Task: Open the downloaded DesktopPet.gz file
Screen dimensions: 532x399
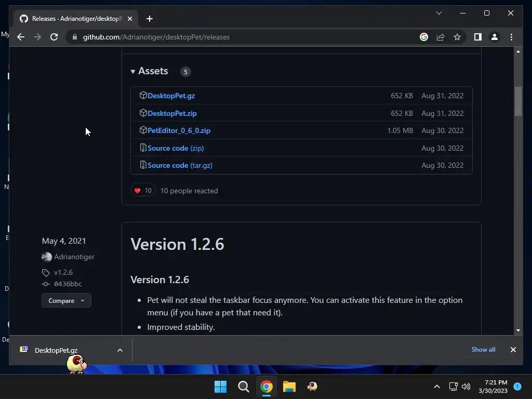Action: (56, 350)
